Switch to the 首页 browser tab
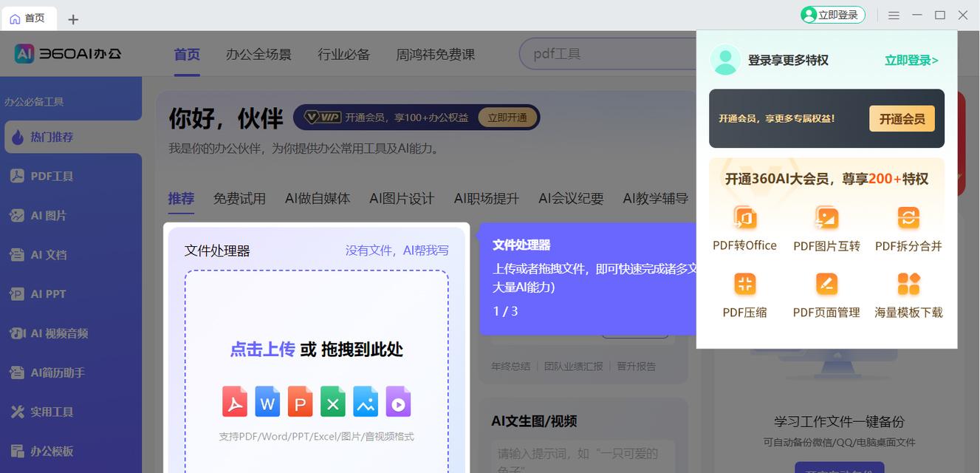The height and width of the screenshot is (473, 980). (27, 18)
